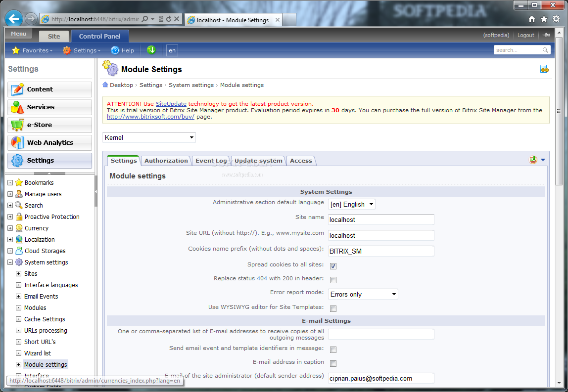568x392 pixels.
Task: Open the Content section button
Action: 49,89
